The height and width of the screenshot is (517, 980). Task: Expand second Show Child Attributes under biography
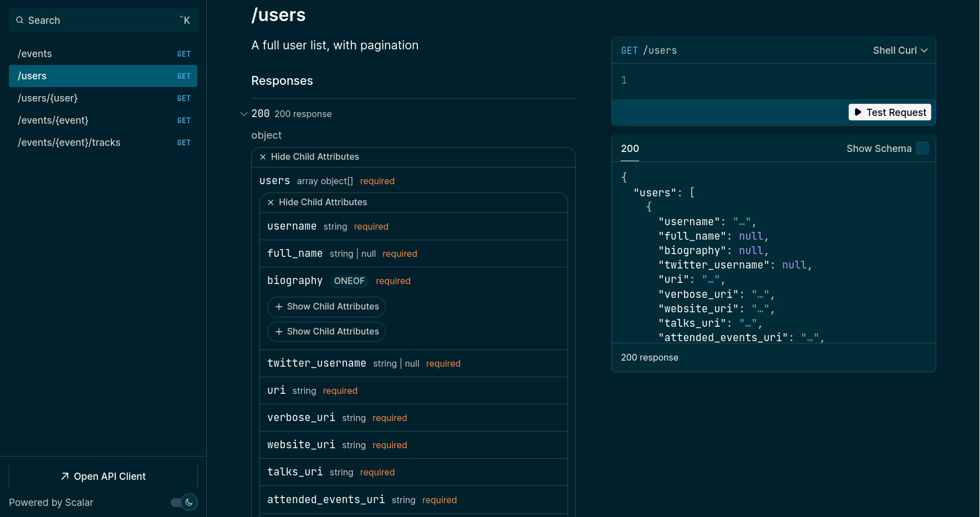326,332
